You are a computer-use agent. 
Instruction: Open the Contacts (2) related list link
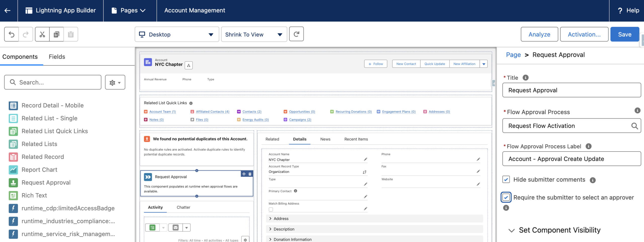click(x=252, y=112)
